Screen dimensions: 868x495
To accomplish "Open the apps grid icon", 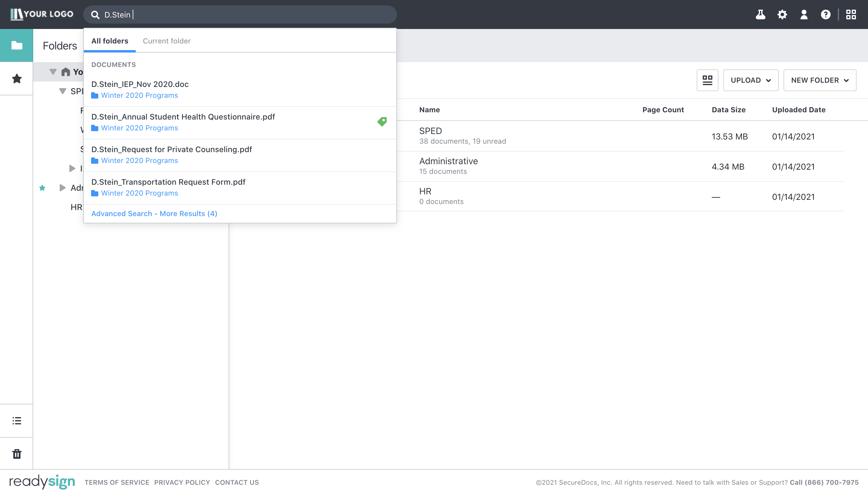I will 851,14.
